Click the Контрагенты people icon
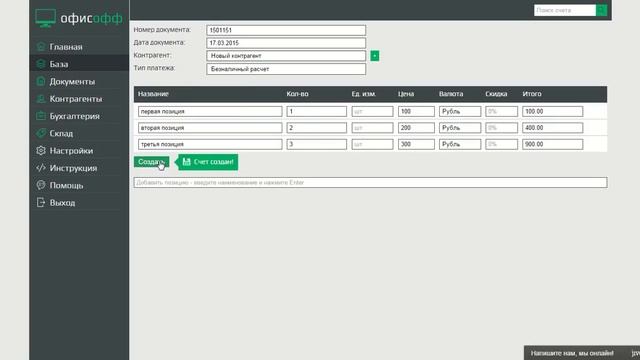The width and height of the screenshot is (640, 360). [x=41, y=99]
